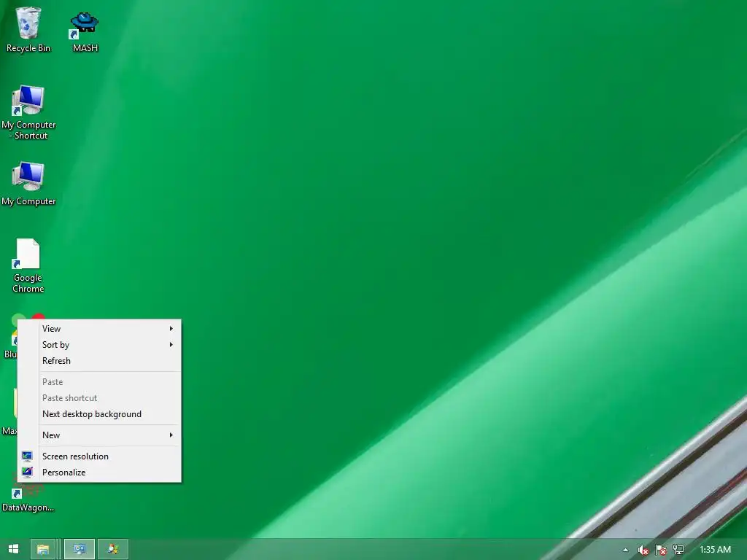This screenshot has width=747, height=560.
Task: Click the muted speaker tray icon
Action: click(643, 550)
